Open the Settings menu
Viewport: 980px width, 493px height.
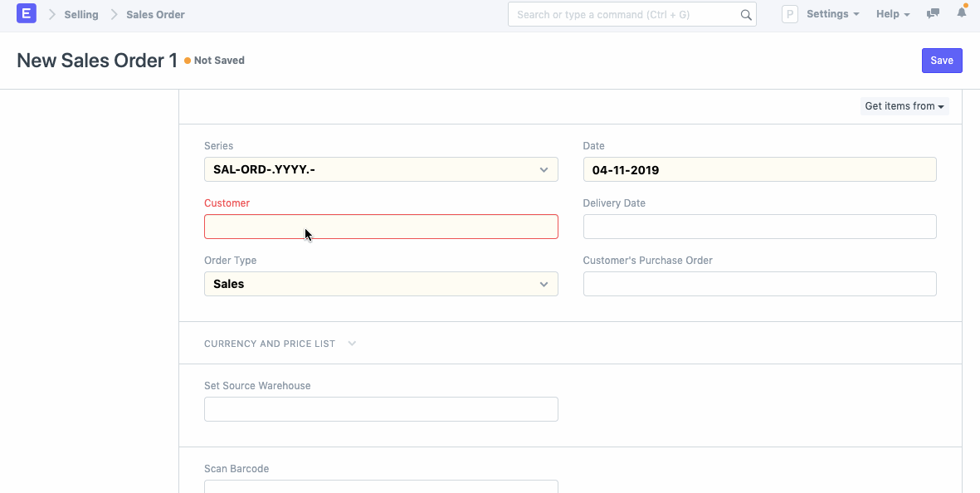click(832, 14)
